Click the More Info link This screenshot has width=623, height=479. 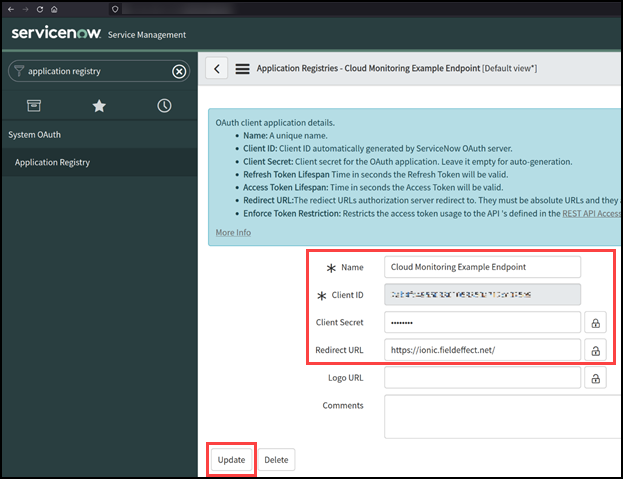[x=233, y=232]
